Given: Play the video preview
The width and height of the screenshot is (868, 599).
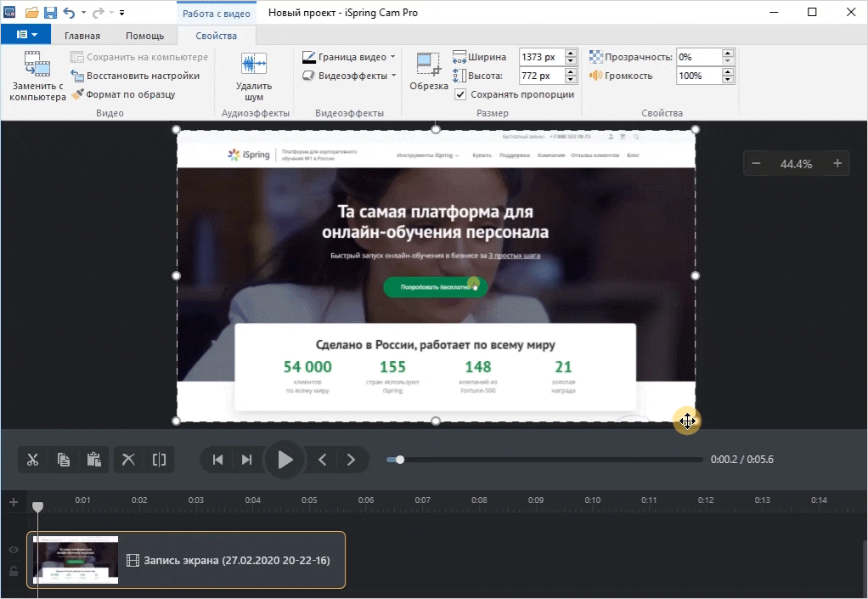Looking at the screenshot, I should pyautogui.click(x=285, y=460).
